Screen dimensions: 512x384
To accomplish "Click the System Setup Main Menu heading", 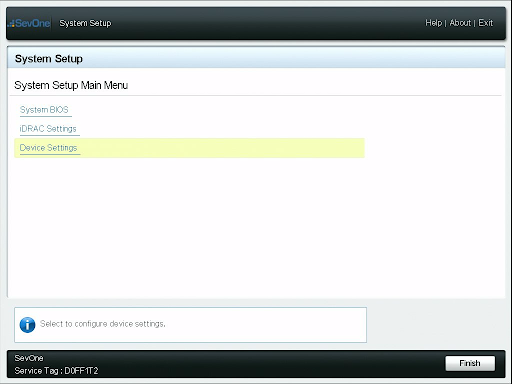I will (x=71, y=85).
